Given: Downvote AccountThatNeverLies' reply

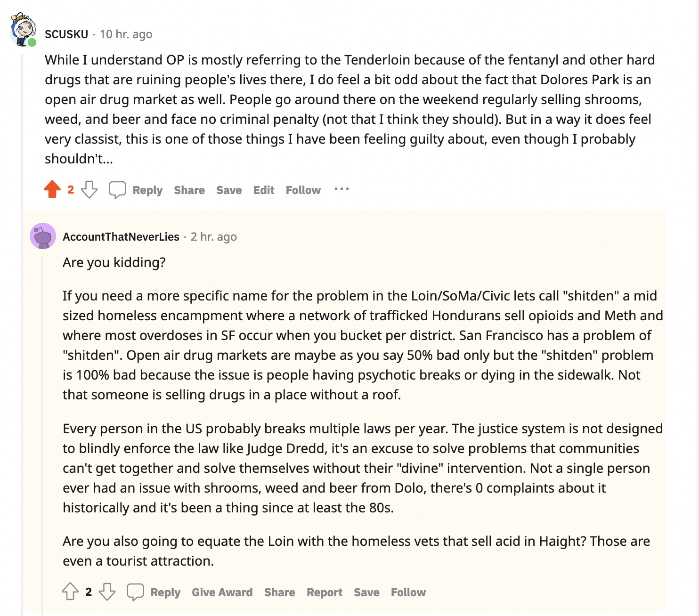Looking at the screenshot, I should [x=107, y=592].
